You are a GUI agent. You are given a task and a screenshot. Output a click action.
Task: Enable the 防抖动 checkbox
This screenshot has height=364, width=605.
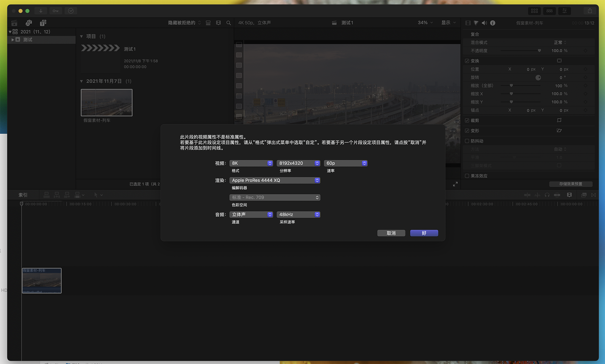pyautogui.click(x=467, y=141)
